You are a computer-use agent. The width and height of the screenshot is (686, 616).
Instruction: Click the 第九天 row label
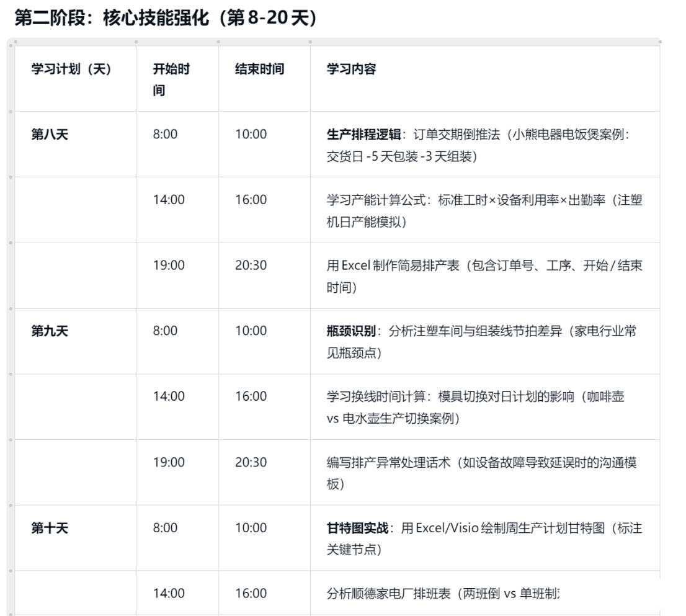point(50,331)
